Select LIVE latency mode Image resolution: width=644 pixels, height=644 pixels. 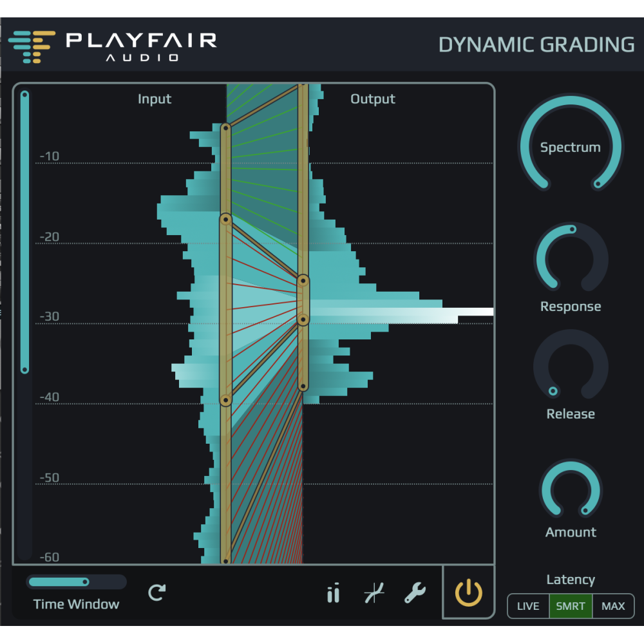[528, 606]
